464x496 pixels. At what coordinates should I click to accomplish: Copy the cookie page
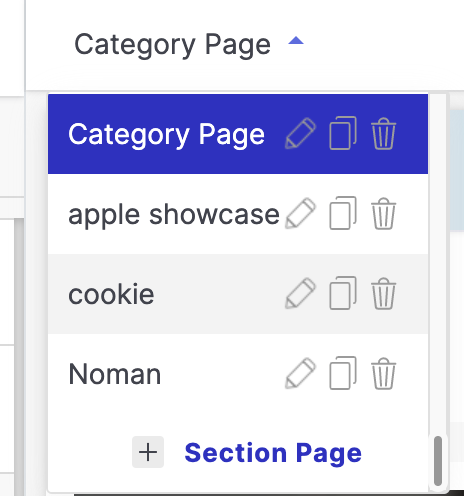coord(343,293)
